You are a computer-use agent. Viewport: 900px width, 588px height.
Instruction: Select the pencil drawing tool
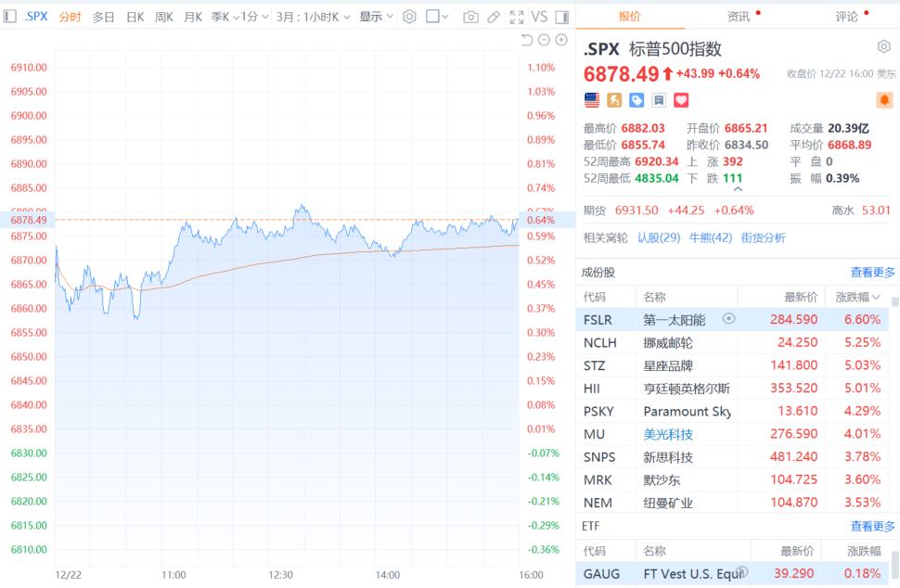pos(494,17)
